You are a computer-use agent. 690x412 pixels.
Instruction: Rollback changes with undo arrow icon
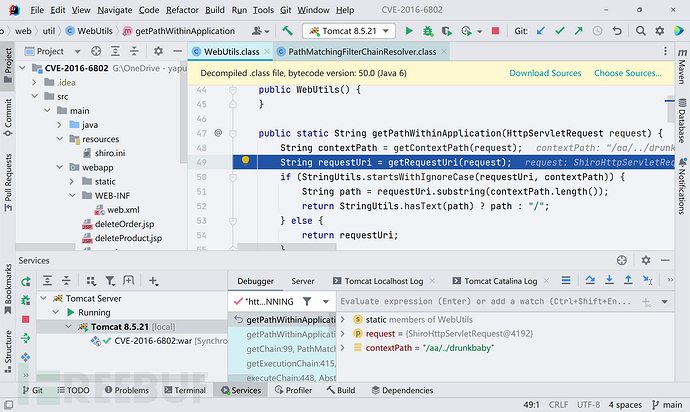coord(617,31)
